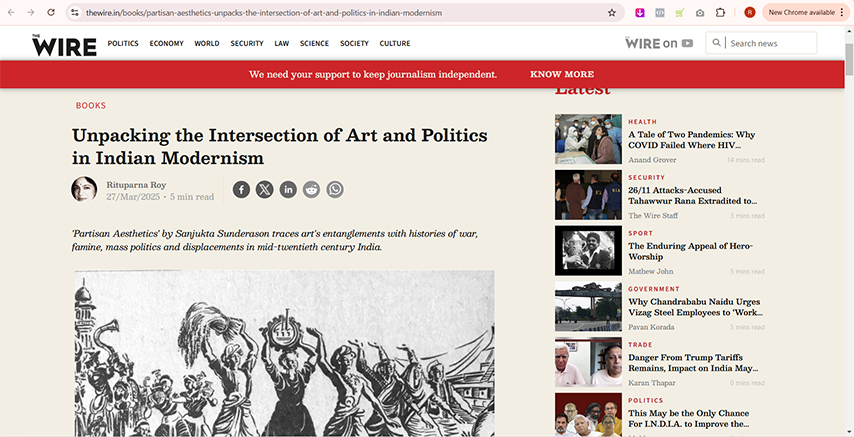The image size is (854, 437).
Task: Open the Society section
Action: point(355,43)
